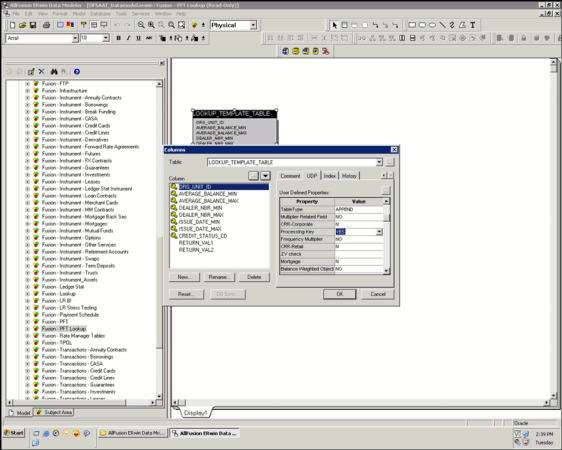Viewport: 562px width, 450px height.
Task: Open the Physical model type dropdown
Action: click(253, 25)
